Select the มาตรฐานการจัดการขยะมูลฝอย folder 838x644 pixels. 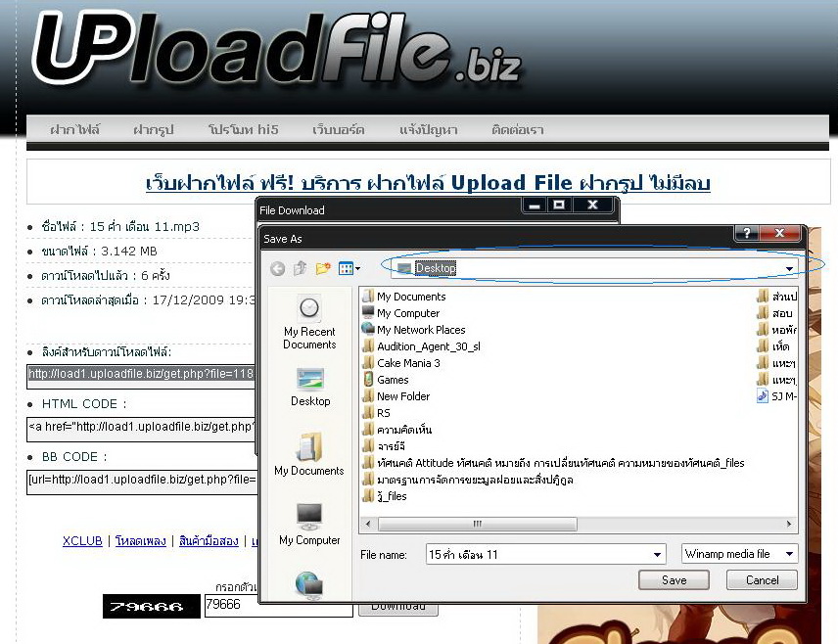coord(468,480)
